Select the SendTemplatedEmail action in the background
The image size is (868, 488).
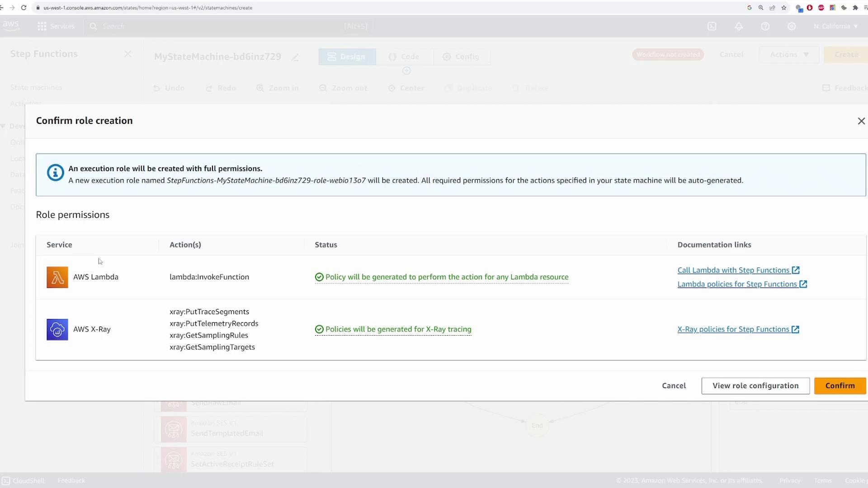tap(231, 429)
